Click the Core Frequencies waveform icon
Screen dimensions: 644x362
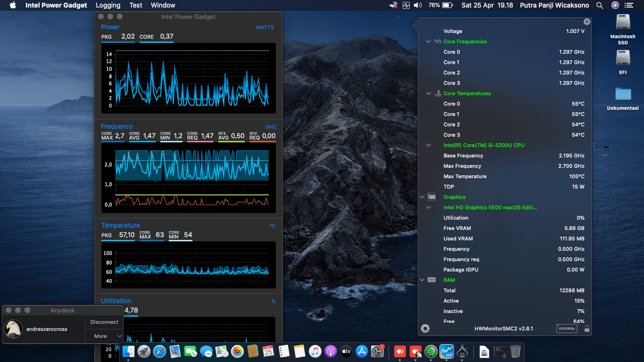[x=438, y=41]
